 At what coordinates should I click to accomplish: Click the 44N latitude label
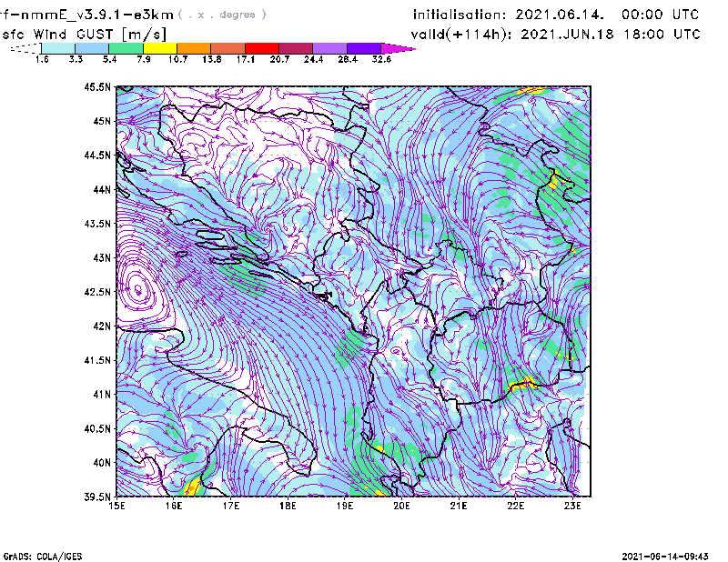click(x=102, y=189)
